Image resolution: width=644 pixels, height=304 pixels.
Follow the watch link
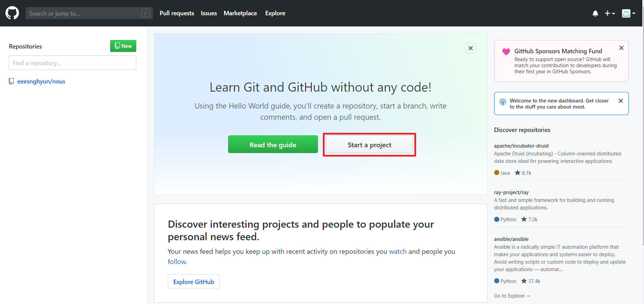[x=398, y=251]
